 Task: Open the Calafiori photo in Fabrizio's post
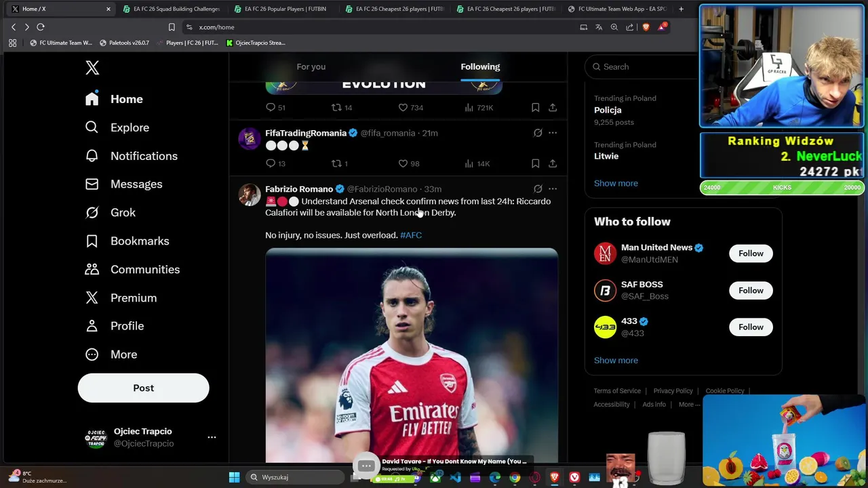click(412, 356)
